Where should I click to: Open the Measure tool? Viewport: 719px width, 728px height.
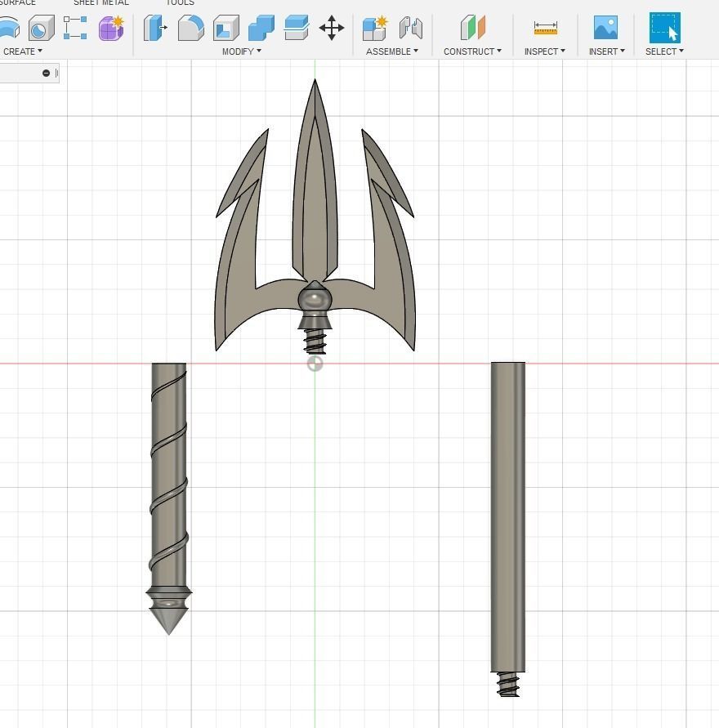click(546, 28)
